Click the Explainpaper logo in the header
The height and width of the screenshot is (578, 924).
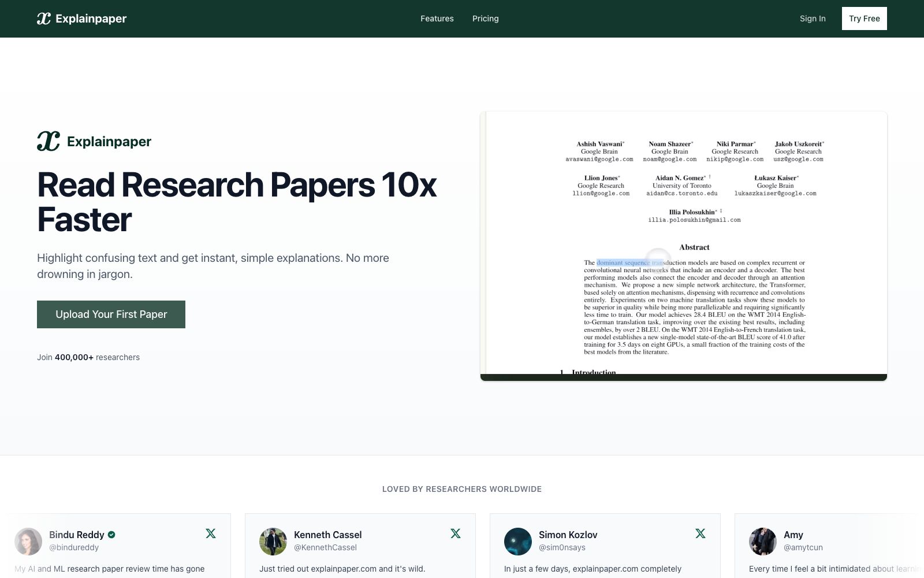click(81, 18)
